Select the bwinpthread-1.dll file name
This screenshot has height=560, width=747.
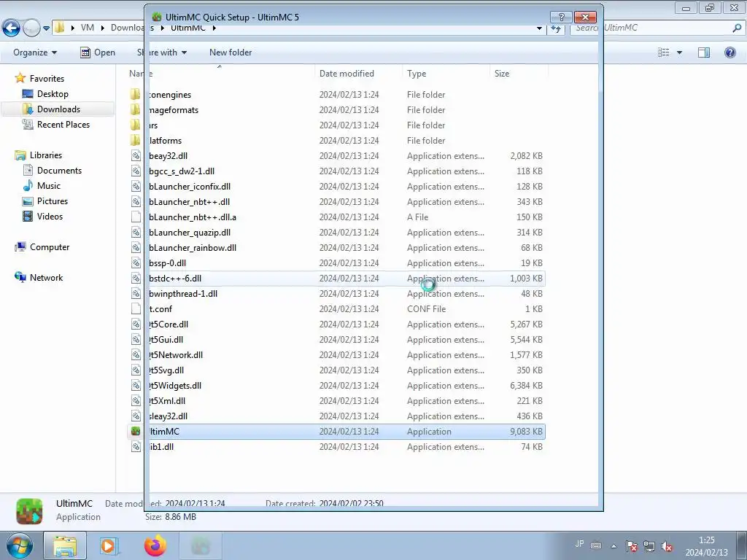[183, 293]
